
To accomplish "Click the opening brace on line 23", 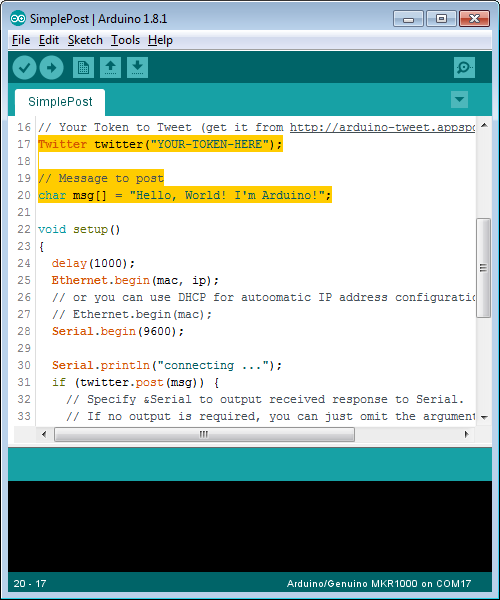I will click(x=41, y=246).
